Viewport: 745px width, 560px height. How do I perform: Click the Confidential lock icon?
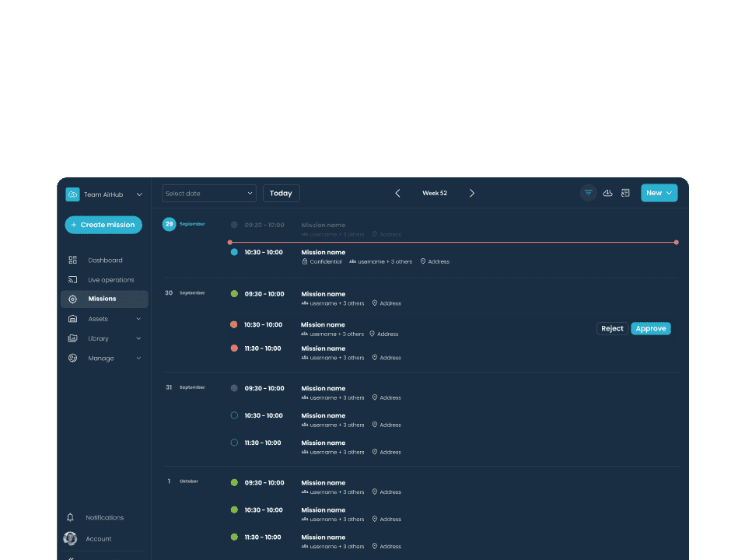305,261
